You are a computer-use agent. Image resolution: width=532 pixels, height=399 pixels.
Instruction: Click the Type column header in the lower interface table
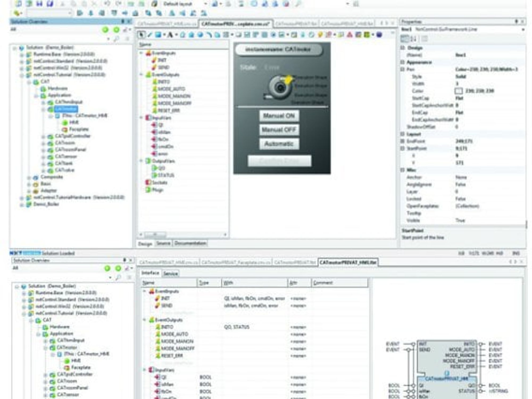point(209,283)
